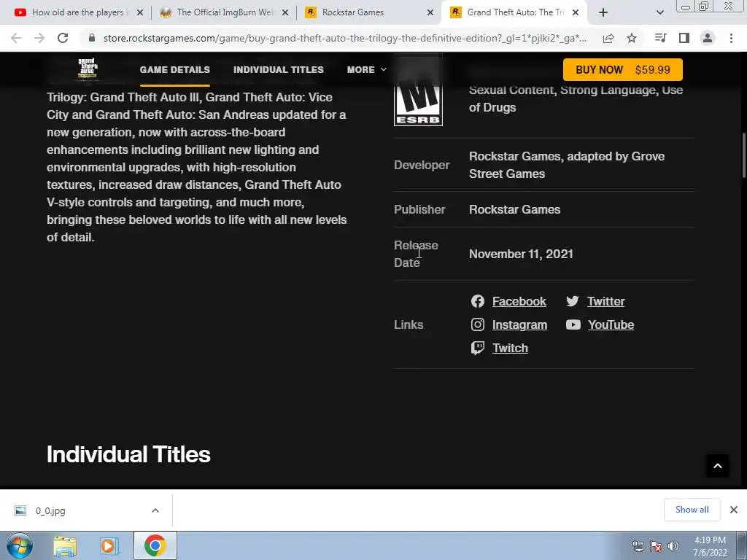The image size is (747, 560).
Task: Close the YouTube tab
Action: tap(140, 12)
